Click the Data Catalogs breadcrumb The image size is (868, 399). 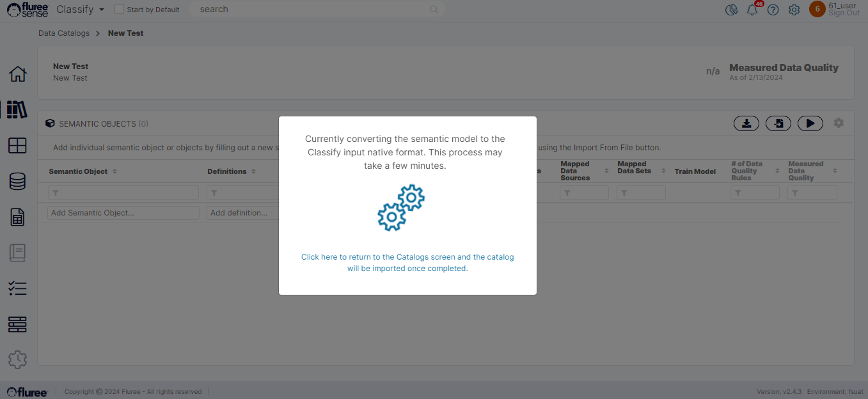[x=63, y=33]
